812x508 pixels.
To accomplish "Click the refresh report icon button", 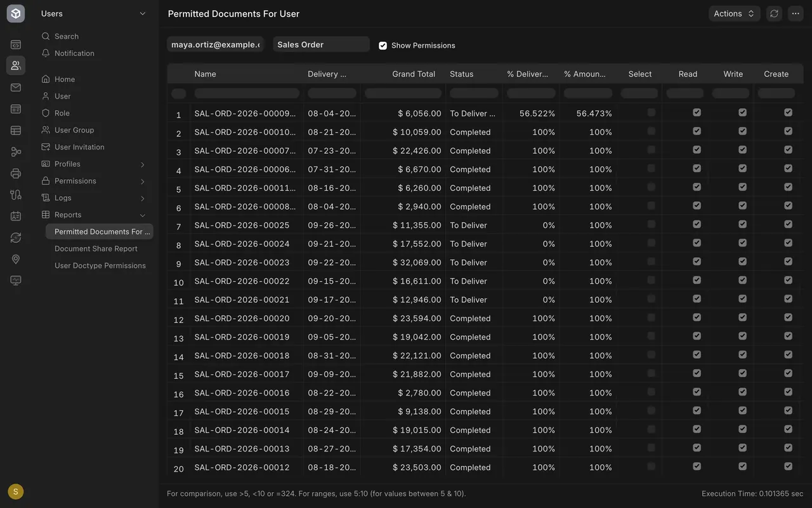I will pyautogui.click(x=774, y=13).
